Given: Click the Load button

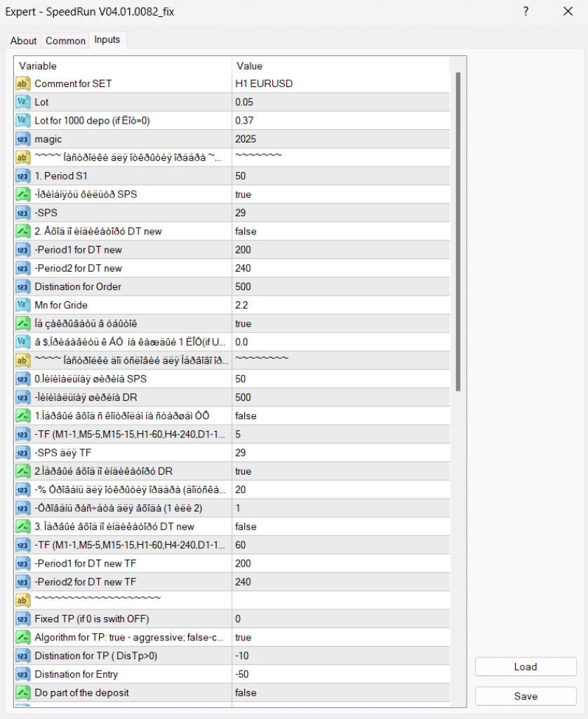Looking at the screenshot, I should click(526, 667).
